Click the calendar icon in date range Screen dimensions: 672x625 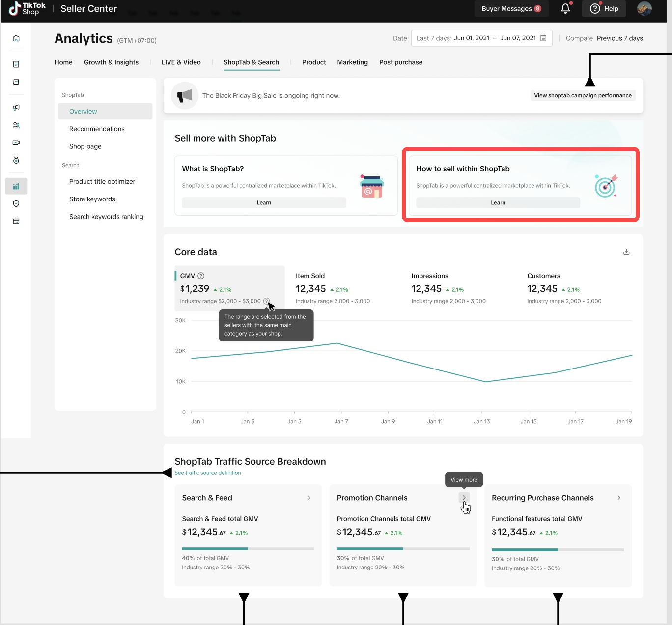543,38
